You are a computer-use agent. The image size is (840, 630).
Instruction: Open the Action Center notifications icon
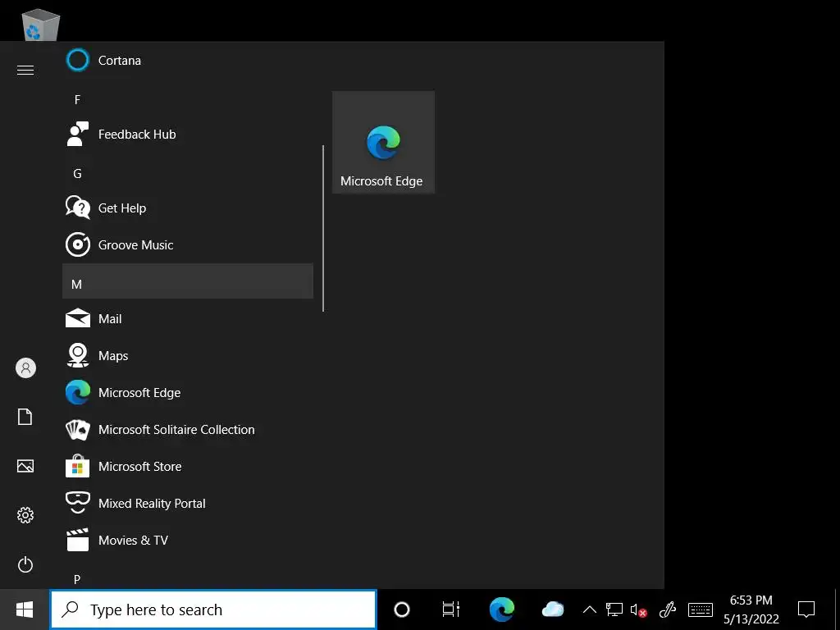pos(806,609)
